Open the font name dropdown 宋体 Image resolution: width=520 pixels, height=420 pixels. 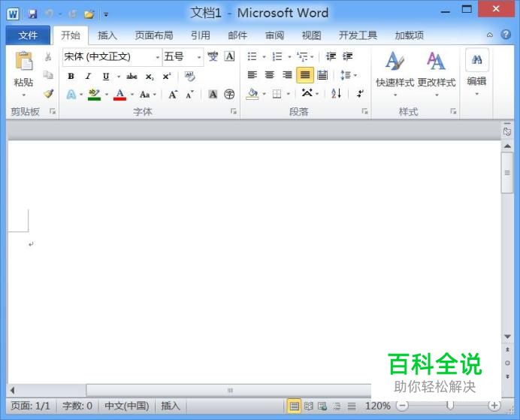click(x=158, y=57)
